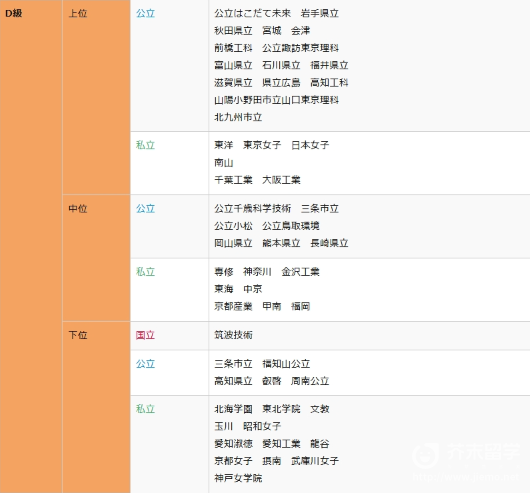The image size is (530, 493).
Task: Click 滋賀県立 entry
Action: 233,83
